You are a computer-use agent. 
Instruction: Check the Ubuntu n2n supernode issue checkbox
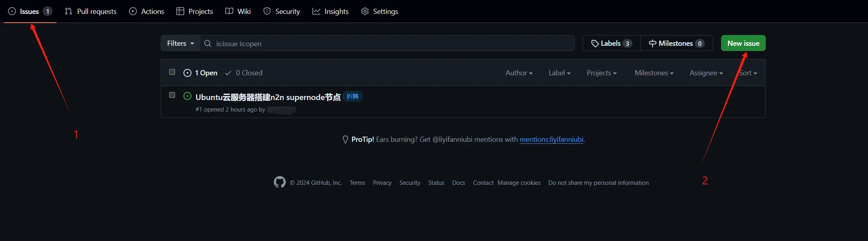(x=172, y=95)
